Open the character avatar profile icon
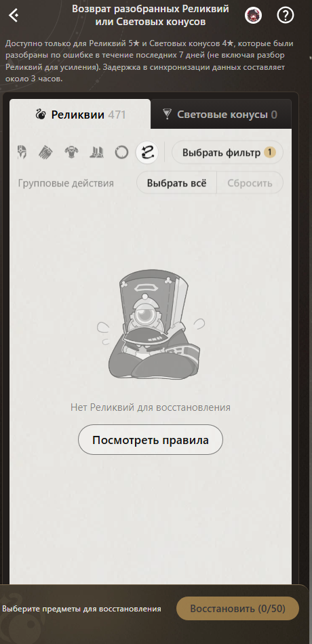 tap(253, 16)
